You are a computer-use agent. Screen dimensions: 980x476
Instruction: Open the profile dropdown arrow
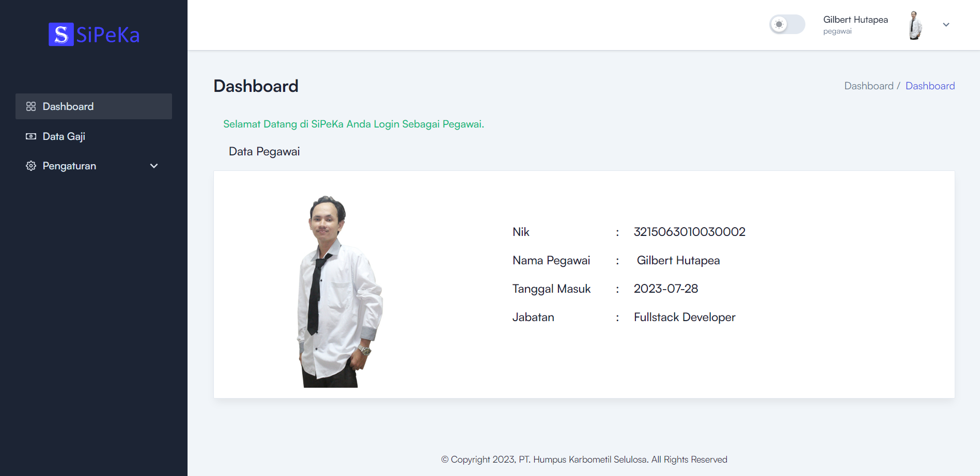pos(946,24)
